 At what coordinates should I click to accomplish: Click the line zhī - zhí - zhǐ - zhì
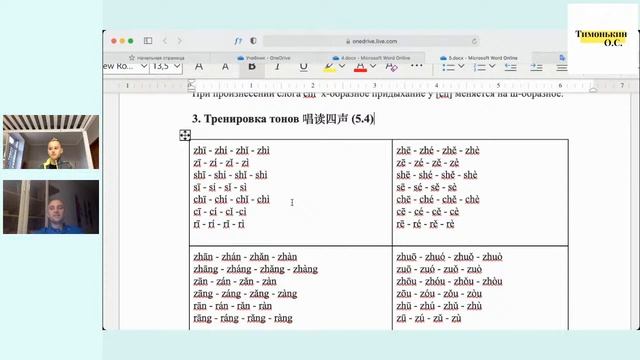231,151
